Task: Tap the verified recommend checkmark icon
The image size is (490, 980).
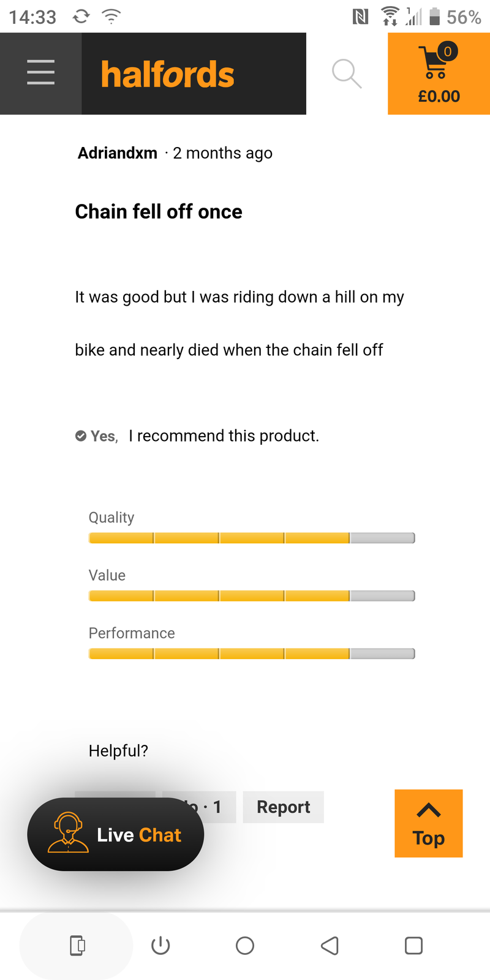Action: [80, 436]
